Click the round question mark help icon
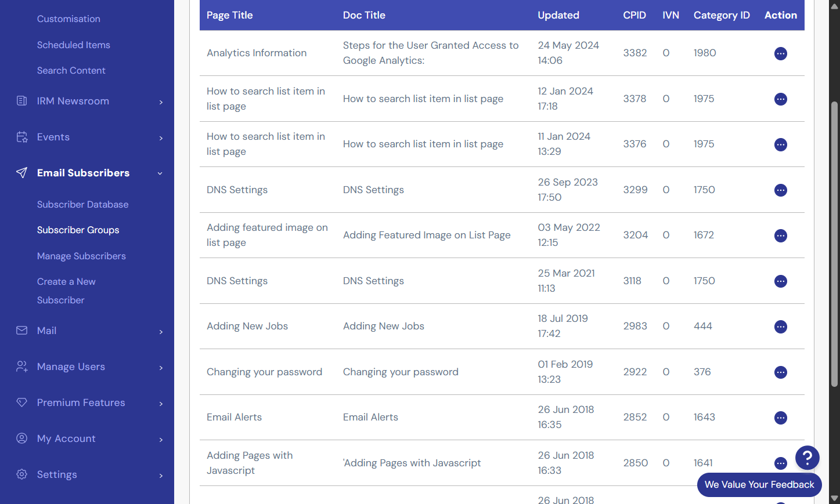The height and width of the screenshot is (504, 840). [807, 458]
